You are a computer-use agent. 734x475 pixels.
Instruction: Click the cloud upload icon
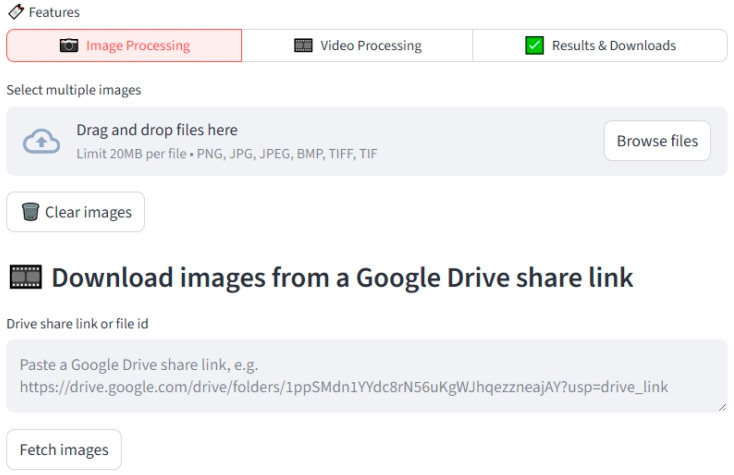click(42, 141)
